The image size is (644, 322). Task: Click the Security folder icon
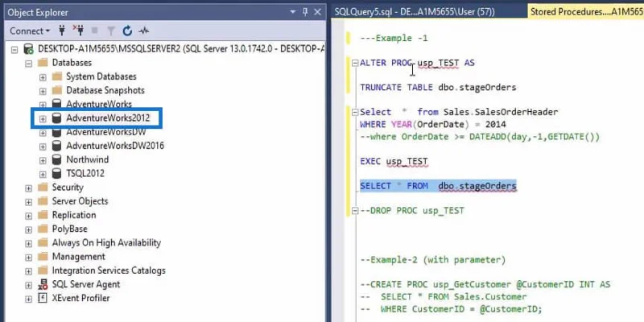[x=43, y=188]
